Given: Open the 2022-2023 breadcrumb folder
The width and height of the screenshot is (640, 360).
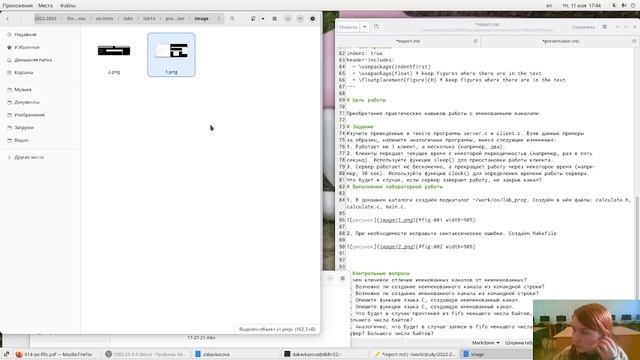Looking at the screenshot, I should (45, 19).
